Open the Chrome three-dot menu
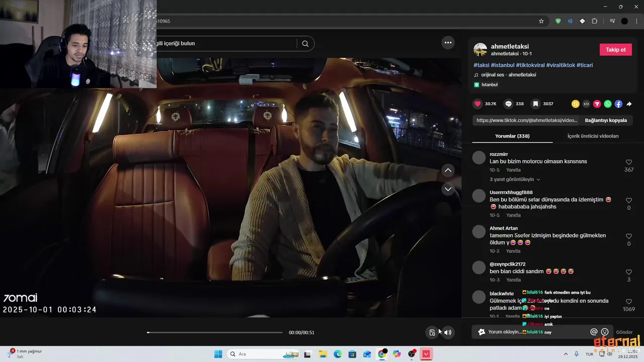Screen dimensions: 644x362 [x=636, y=21]
